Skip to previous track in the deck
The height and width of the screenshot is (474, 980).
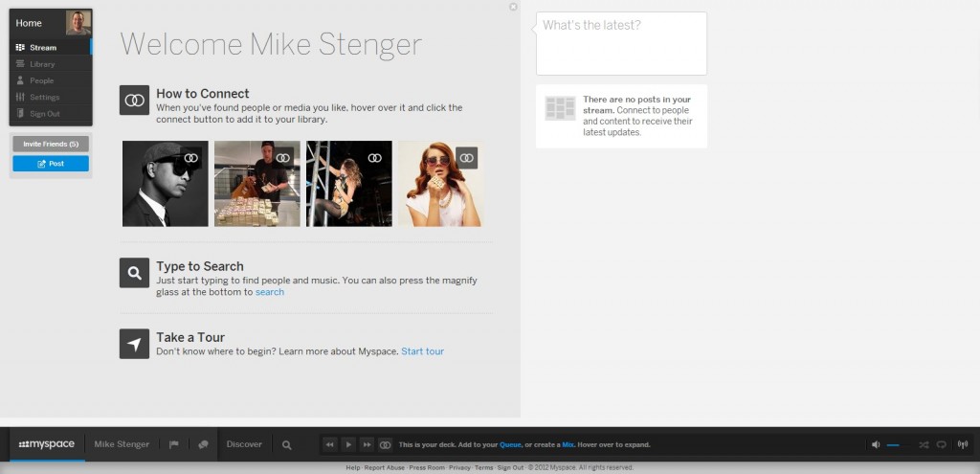pyautogui.click(x=330, y=444)
